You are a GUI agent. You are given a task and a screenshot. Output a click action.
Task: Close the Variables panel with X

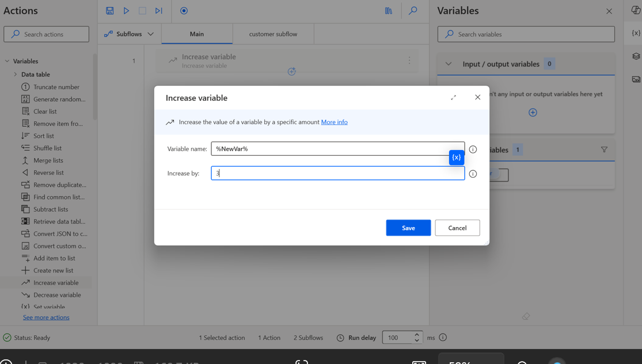[x=609, y=11]
